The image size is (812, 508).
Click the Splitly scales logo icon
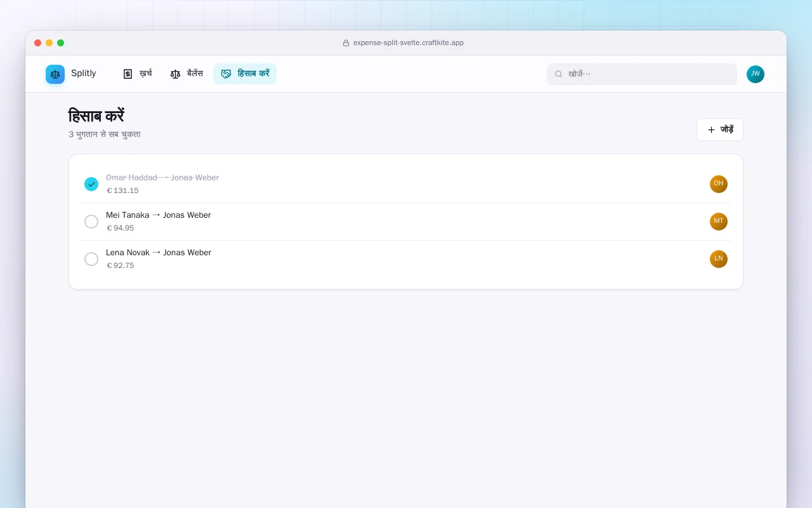tap(55, 74)
